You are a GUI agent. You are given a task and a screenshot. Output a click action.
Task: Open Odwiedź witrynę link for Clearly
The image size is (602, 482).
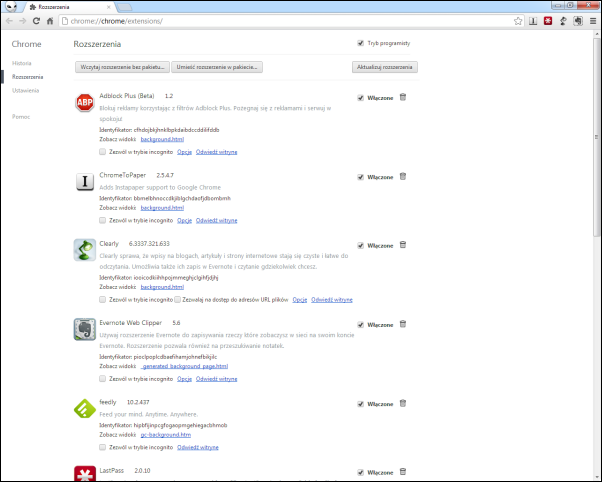pyautogui.click(x=332, y=299)
